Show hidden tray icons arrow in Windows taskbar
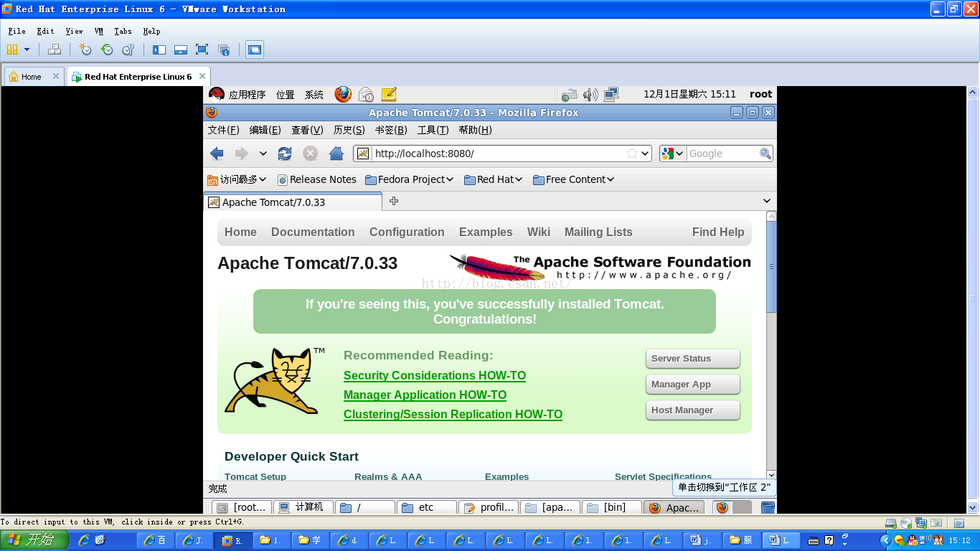Image resolution: width=980 pixels, height=551 pixels. click(885, 540)
